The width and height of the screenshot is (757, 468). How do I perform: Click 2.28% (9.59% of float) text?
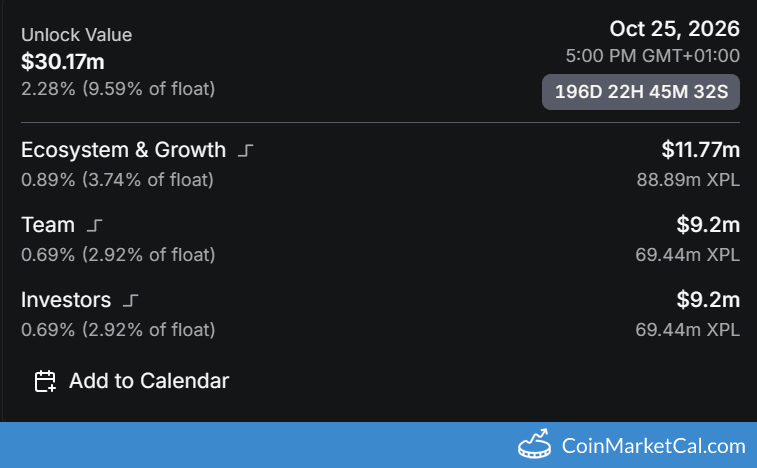(118, 89)
